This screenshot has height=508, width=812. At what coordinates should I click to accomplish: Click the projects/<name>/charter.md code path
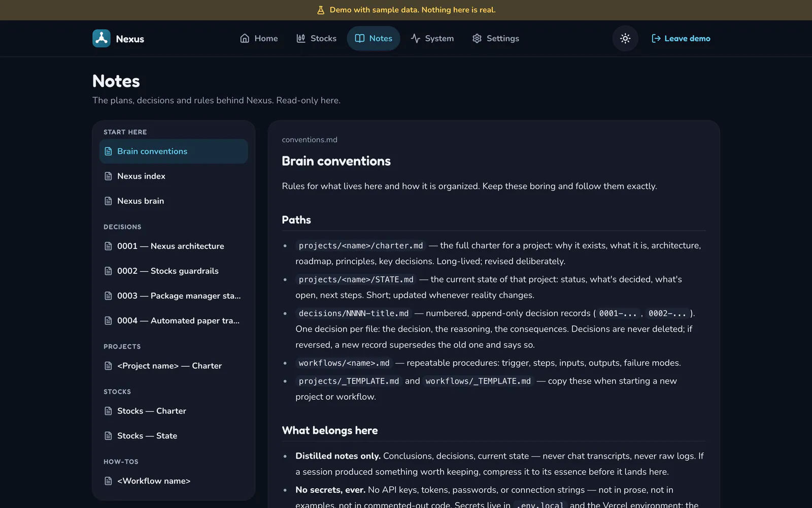pos(361,246)
